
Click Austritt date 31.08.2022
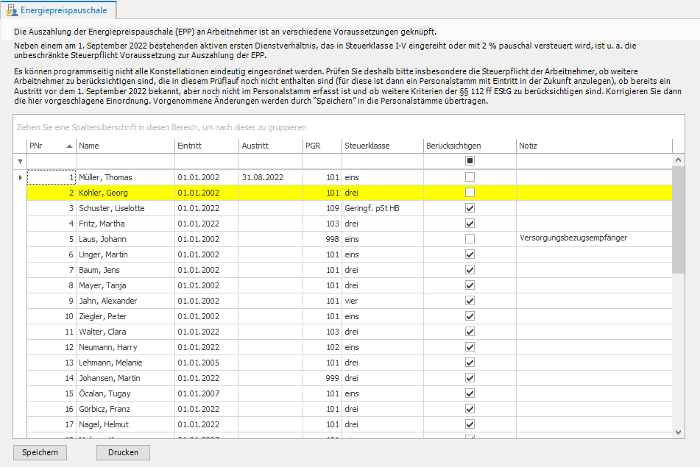[262, 177]
